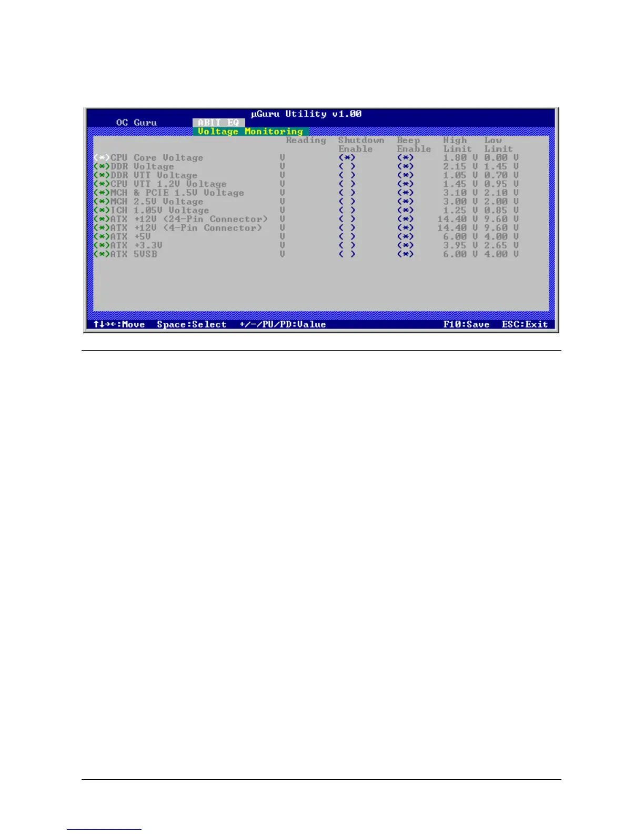Toggle Beep Enable for ATX +3.3V

[405, 245]
